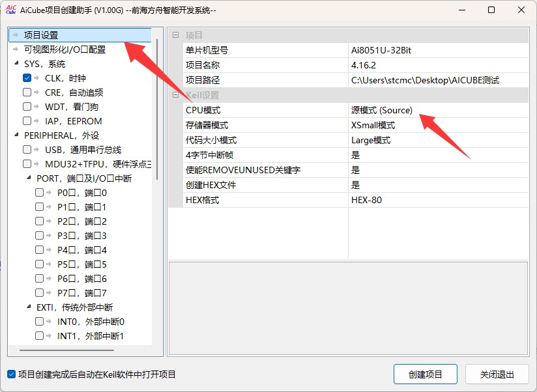The image size is (537, 392).
Task: Check the MDU32+TFPU checkbox
Action: 27,164
